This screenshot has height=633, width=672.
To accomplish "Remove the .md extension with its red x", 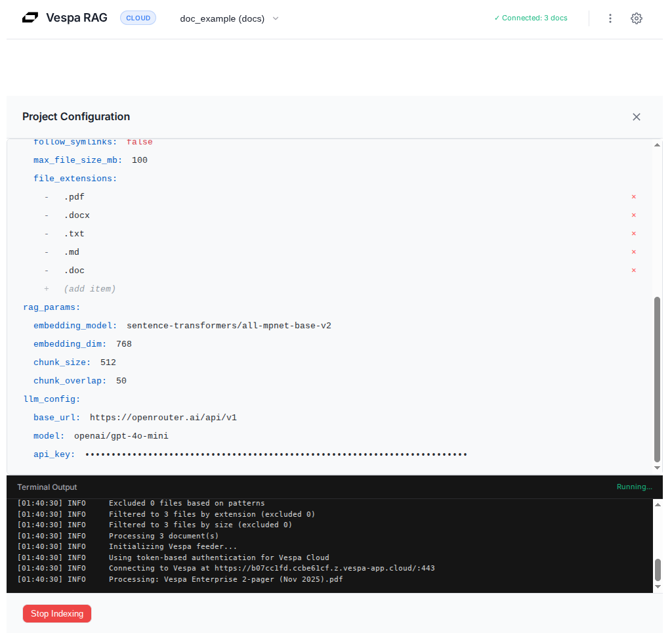I will pos(633,251).
